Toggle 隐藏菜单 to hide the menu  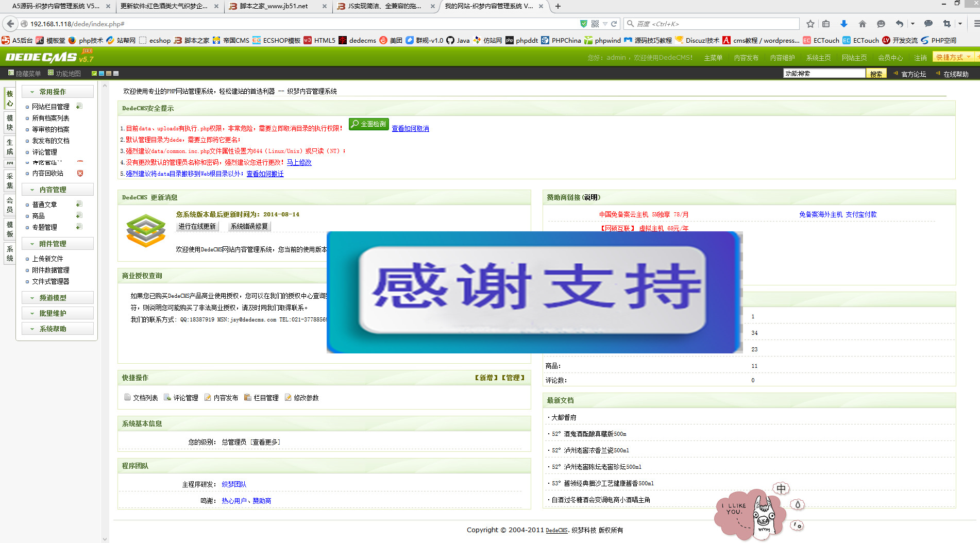pos(25,74)
